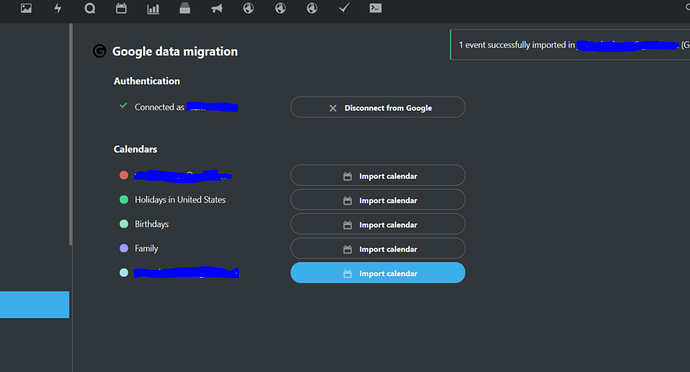Click the highlighted blue Import calendar button

(378, 273)
